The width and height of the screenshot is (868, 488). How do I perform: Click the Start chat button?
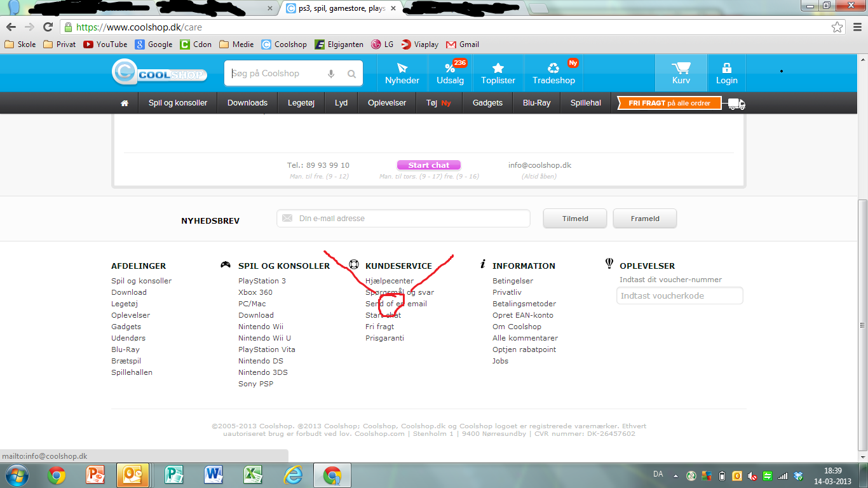(429, 165)
